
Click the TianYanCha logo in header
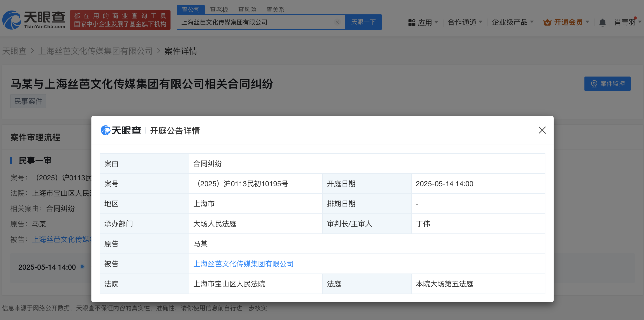pos(34,20)
